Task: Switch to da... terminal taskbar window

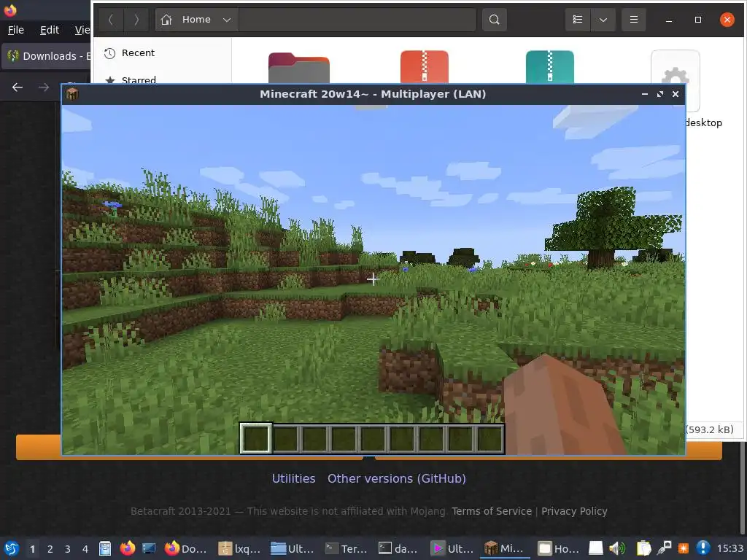Action: coord(399,548)
